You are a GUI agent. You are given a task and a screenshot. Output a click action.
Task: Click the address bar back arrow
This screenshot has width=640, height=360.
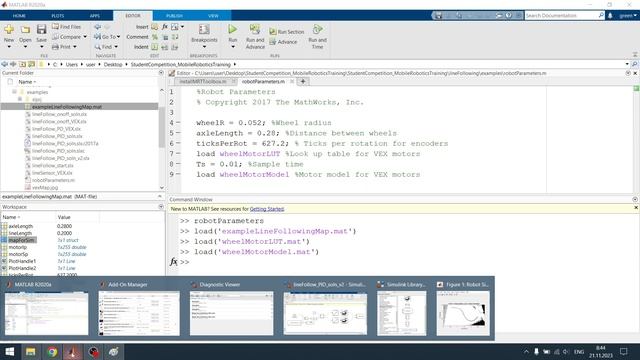click(4, 64)
